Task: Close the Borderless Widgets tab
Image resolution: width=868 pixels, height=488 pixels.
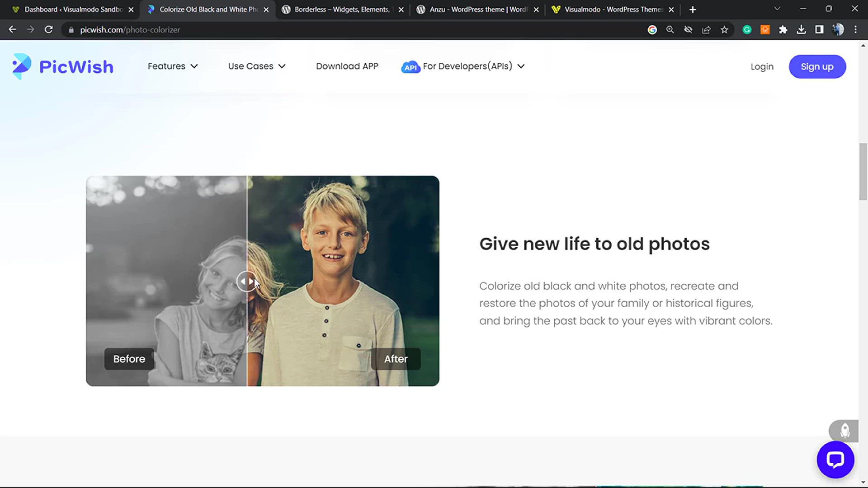Action: tap(401, 9)
